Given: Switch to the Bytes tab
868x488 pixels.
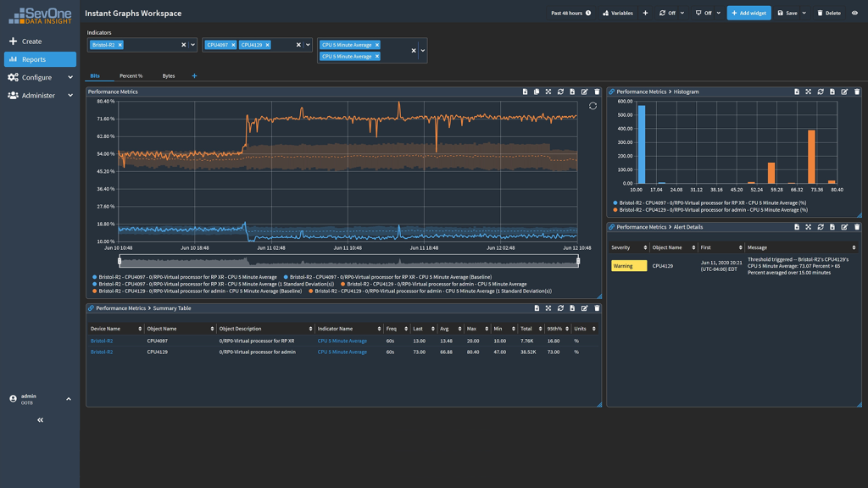Looking at the screenshot, I should [169, 76].
